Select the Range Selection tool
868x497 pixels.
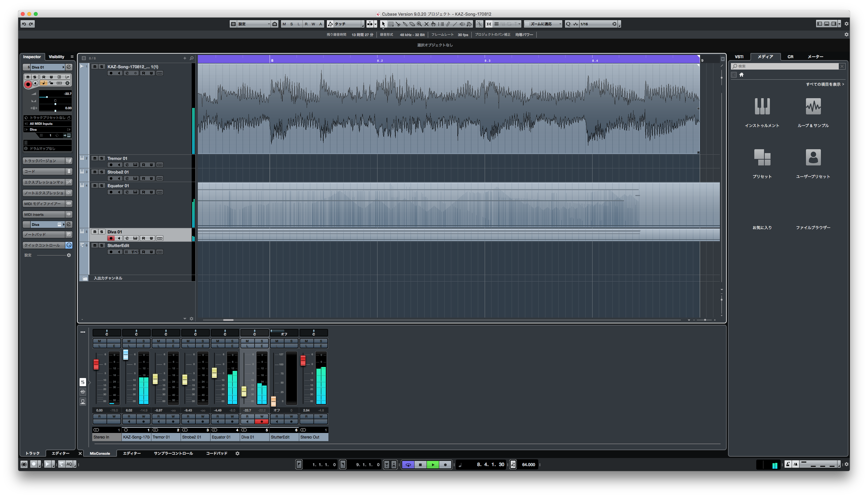[391, 24]
